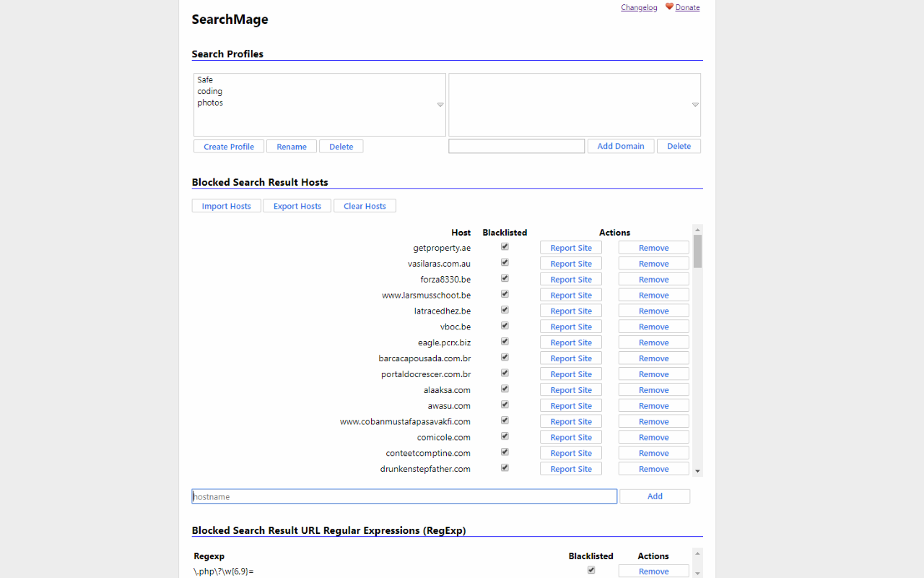The image size is (924, 578).
Task: Export the blocked hosts list
Action: [x=297, y=205]
